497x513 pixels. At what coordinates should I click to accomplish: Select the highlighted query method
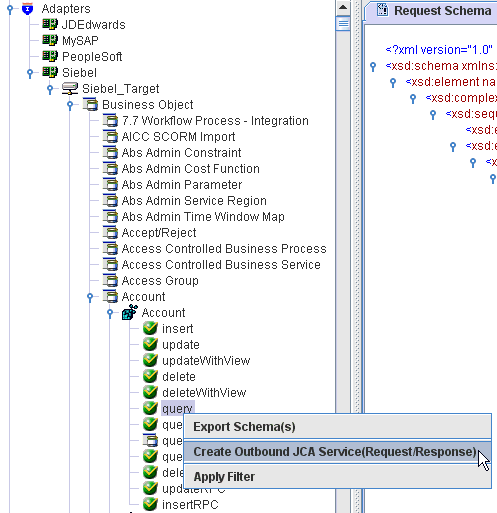(x=177, y=408)
